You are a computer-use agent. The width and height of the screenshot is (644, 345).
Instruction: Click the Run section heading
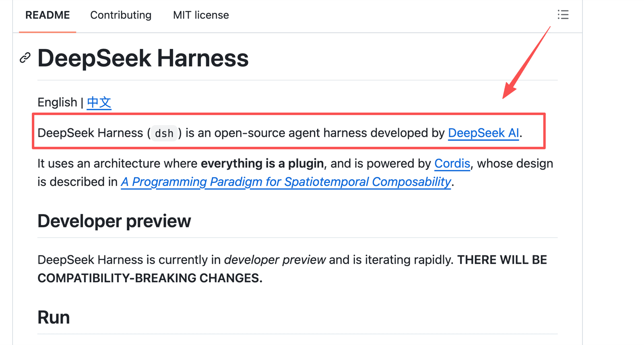pos(54,317)
